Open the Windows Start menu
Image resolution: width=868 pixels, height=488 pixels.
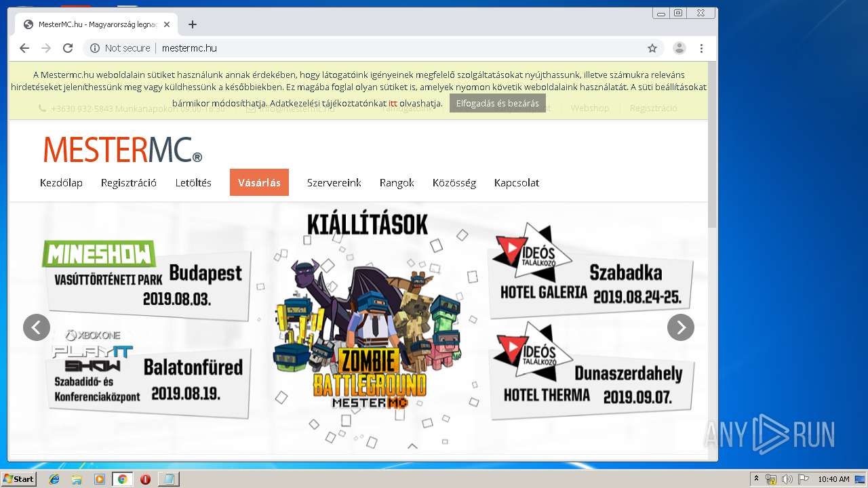(18, 479)
